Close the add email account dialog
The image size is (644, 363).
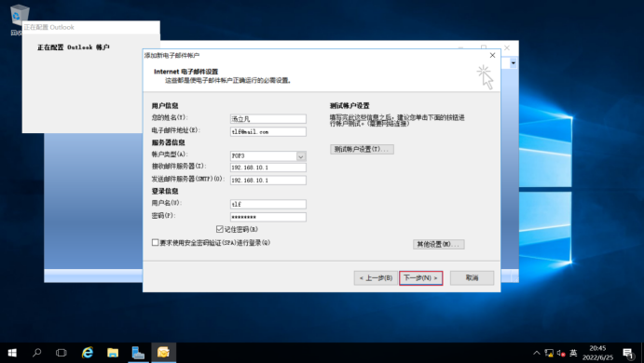[x=492, y=55]
